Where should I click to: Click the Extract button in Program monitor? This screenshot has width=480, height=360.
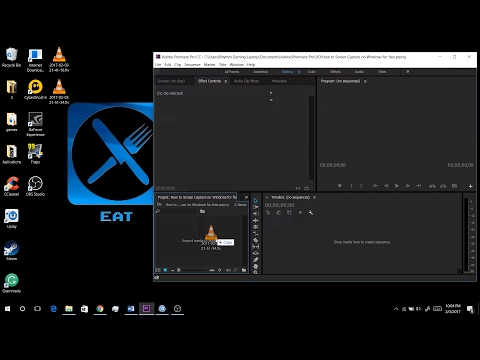[x=443, y=186]
